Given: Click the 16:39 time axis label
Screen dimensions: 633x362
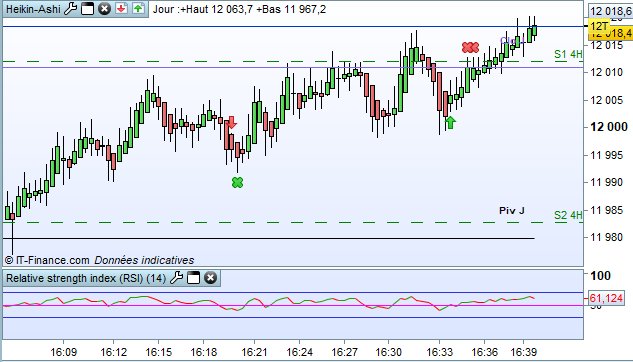Looking at the screenshot, I should (x=524, y=352).
